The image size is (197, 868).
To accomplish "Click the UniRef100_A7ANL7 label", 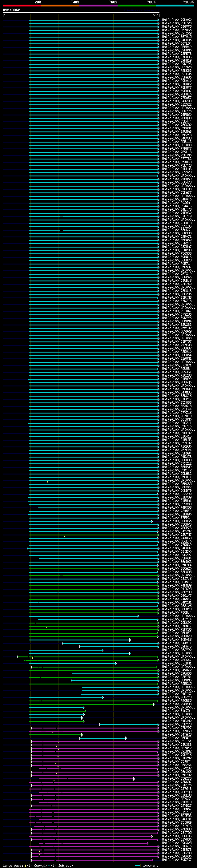I will point(176,626).
